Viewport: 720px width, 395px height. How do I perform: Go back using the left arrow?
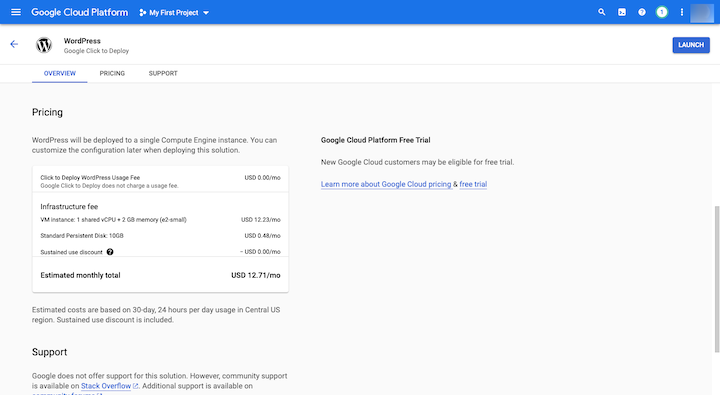(x=14, y=44)
